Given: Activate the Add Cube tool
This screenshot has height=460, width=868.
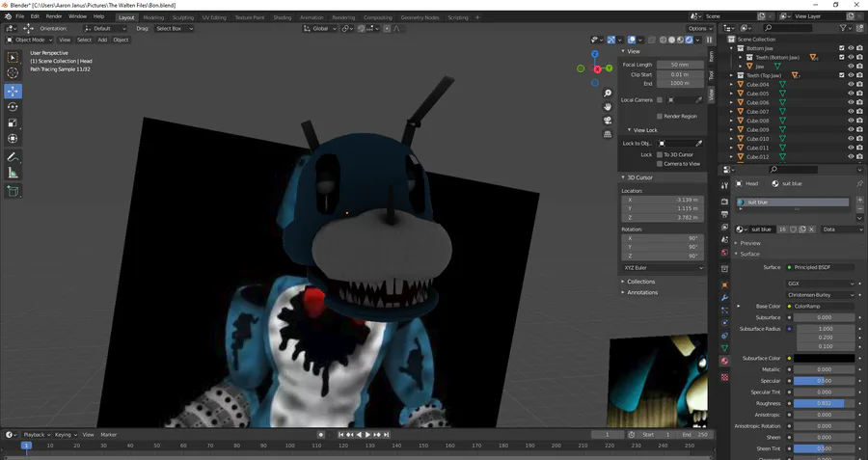Looking at the screenshot, I should (x=13, y=192).
